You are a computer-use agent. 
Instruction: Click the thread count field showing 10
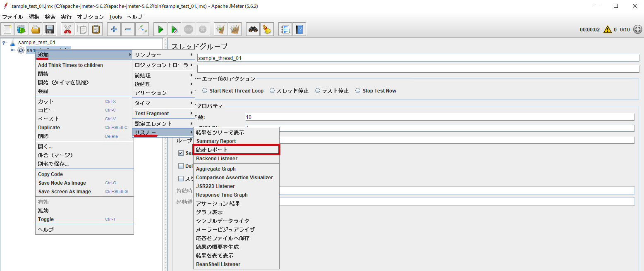[439, 117]
